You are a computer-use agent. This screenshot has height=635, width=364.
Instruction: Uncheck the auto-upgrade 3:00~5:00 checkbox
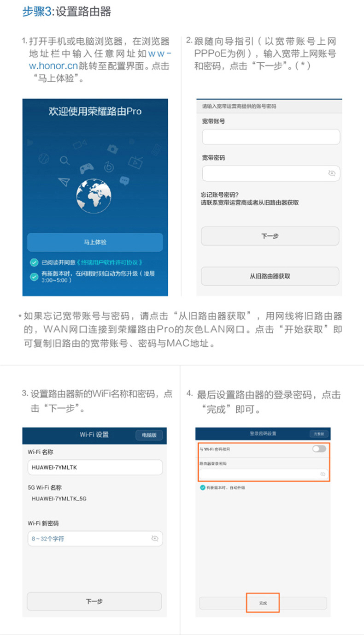coord(34,277)
